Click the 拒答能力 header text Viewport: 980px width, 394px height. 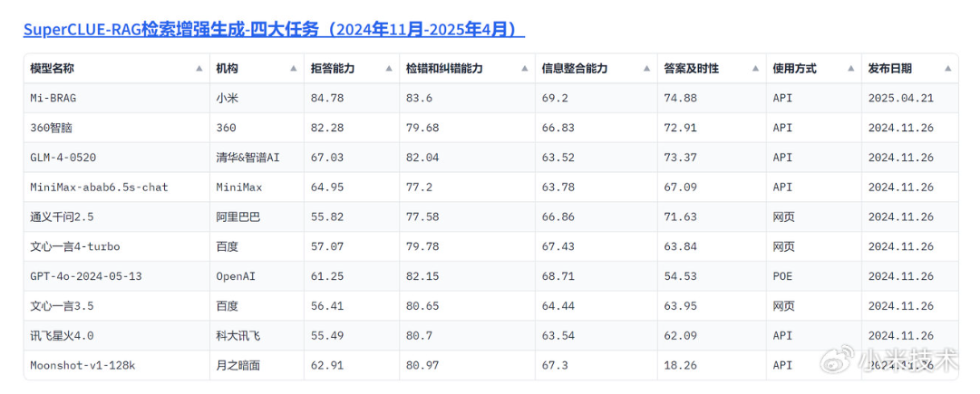333,69
